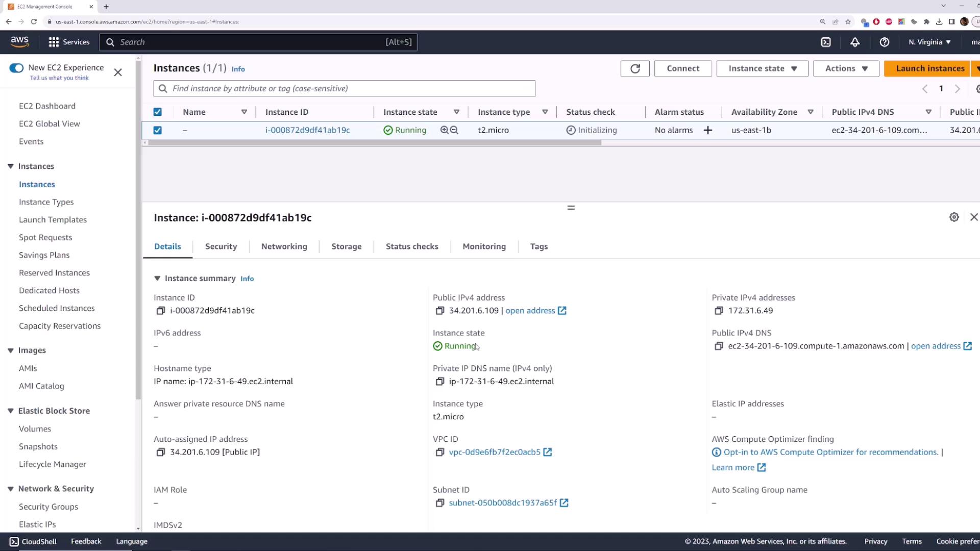Image resolution: width=980 pixels, height=551 pixels.
Task: Click the add alarm plus icon
Action: pos(707,130)
